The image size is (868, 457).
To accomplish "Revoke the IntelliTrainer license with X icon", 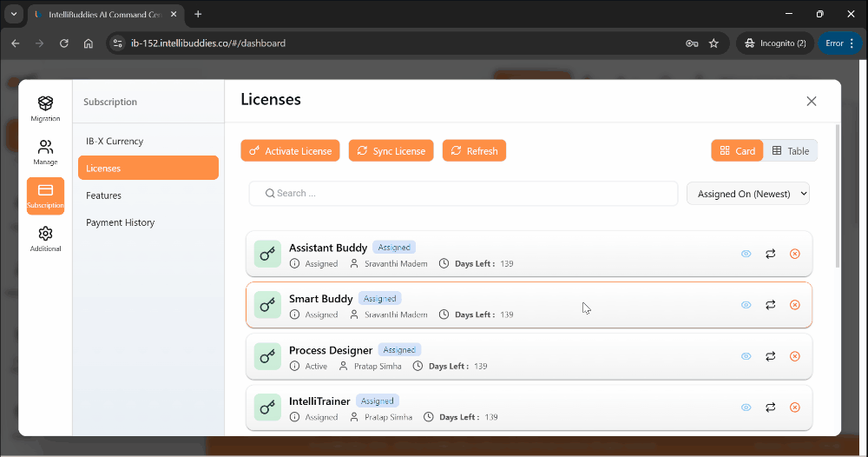I will click(x=795, y=407).
